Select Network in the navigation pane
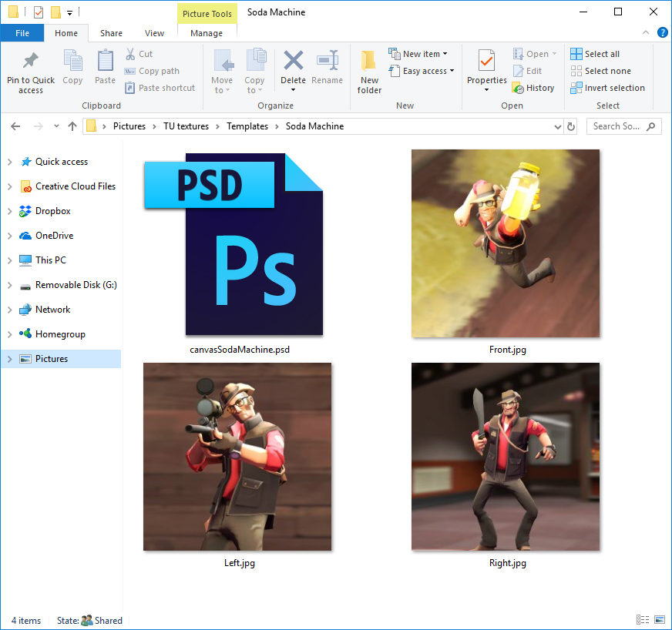The image size is (672, 630). point(52,310)
